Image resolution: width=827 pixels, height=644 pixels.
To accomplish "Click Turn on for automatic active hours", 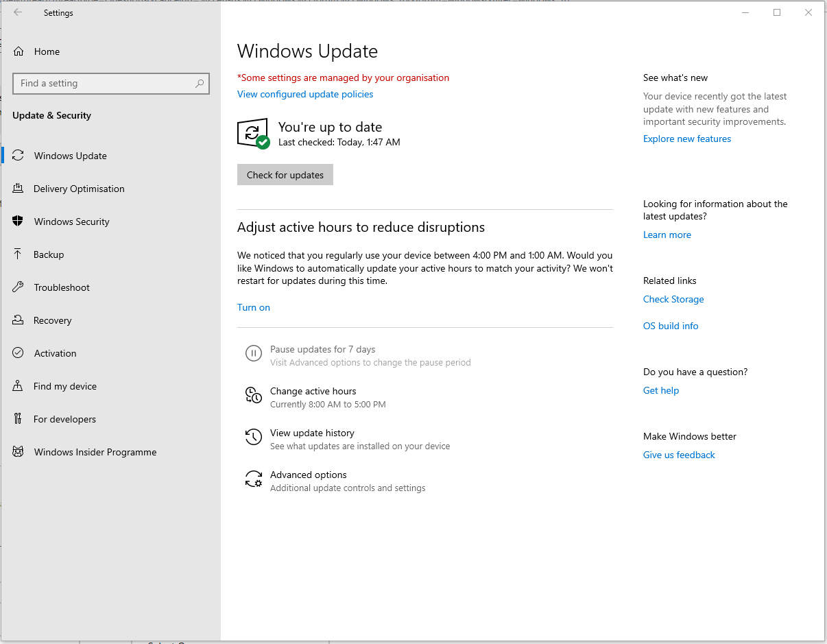I will pos(254,308).
